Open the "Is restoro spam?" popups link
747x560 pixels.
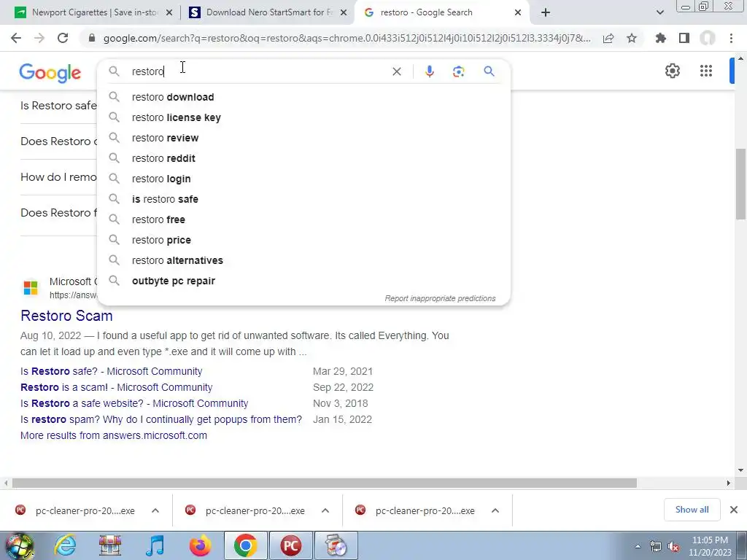161,419
